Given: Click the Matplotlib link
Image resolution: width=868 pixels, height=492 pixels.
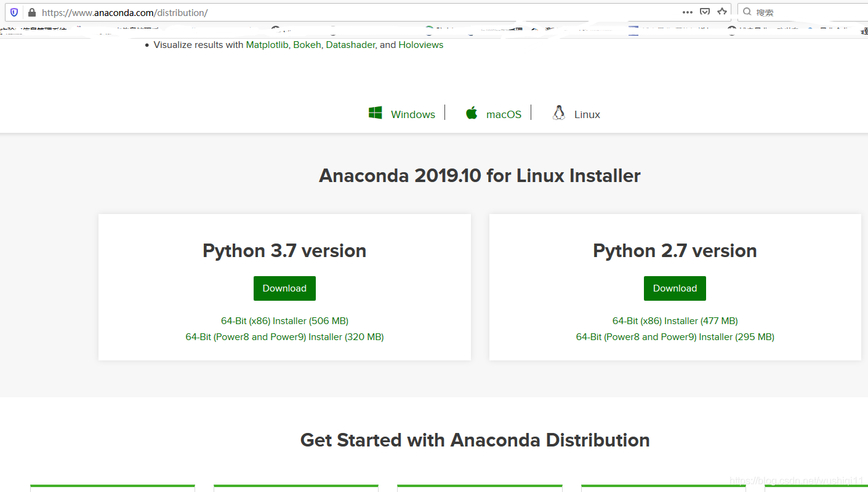Looking at the screenshot, I should click(x=267, y=44).
